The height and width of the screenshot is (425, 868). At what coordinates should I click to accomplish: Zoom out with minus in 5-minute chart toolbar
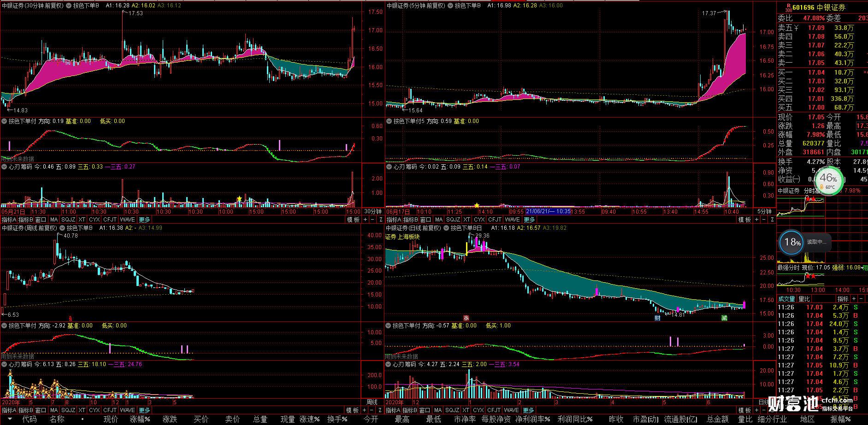[764, 220]
